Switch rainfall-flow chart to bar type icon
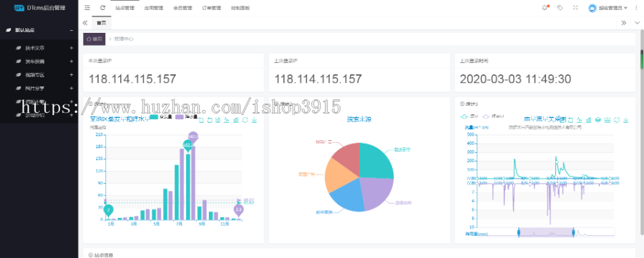 (589, 120)
